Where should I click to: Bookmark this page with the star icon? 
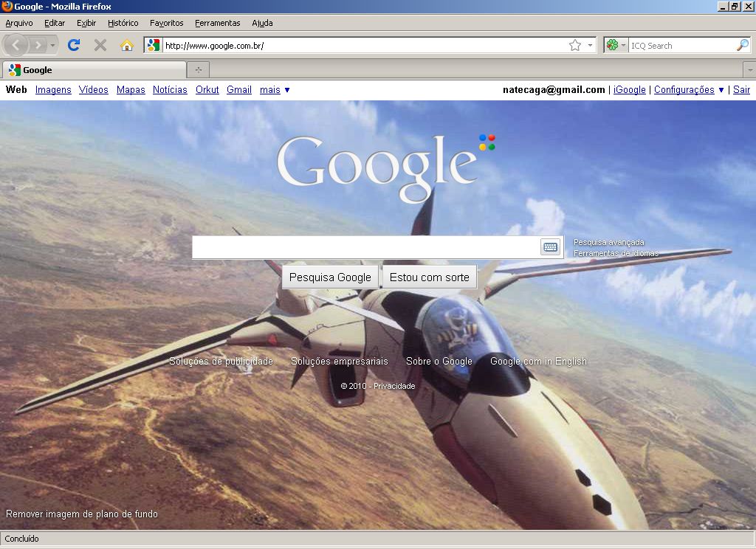[575, 46]
